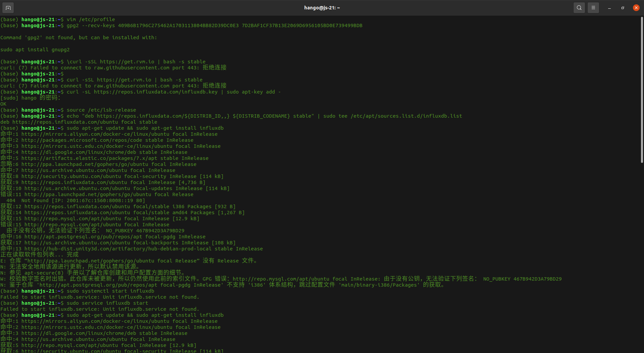The width and height of the screenshot is (644, 353).
Task: Click "命中:2" packages.microsoft.com line
Action: (97, 140)
